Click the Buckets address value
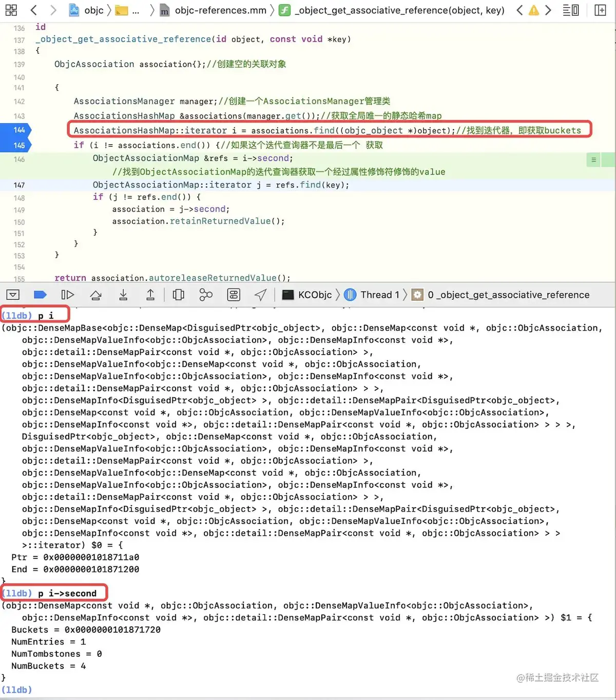 pos(112,630)
